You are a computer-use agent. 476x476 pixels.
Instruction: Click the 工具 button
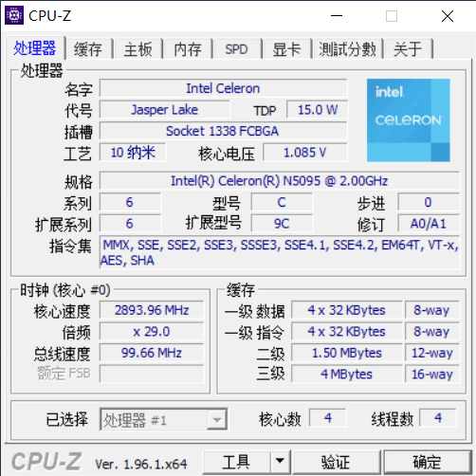coord(236,462)
